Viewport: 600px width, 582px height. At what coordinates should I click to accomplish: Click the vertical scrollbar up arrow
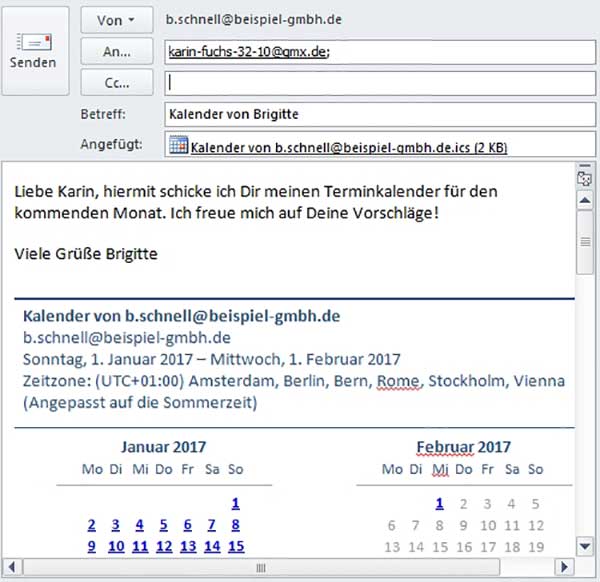click(585, 200)
